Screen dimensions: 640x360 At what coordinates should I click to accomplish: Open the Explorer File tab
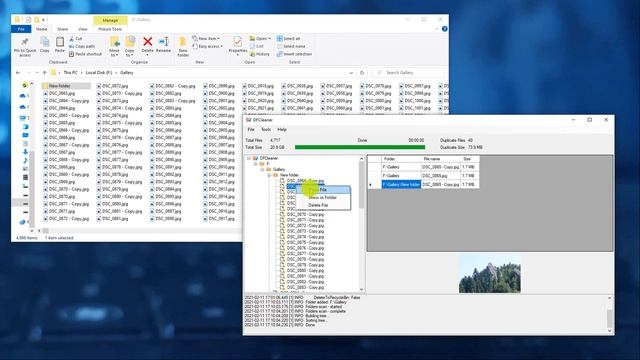[21, 29]
